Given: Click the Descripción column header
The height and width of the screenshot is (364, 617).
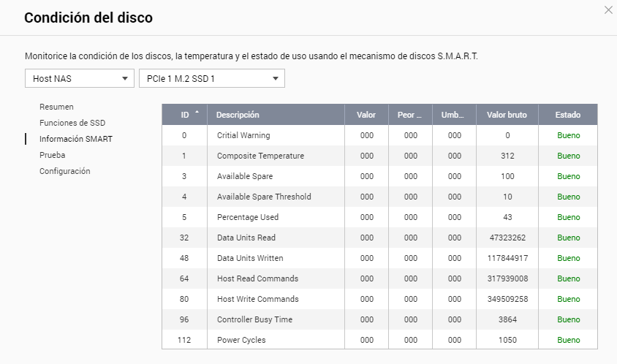Looking at the screenshot, I should click(x=238, y=115).
